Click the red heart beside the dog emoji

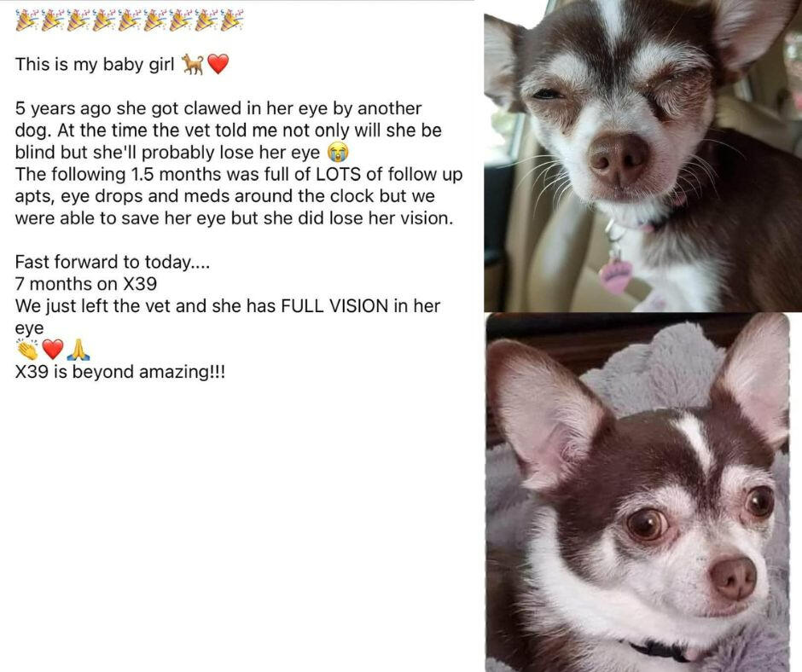click(218, 65)
